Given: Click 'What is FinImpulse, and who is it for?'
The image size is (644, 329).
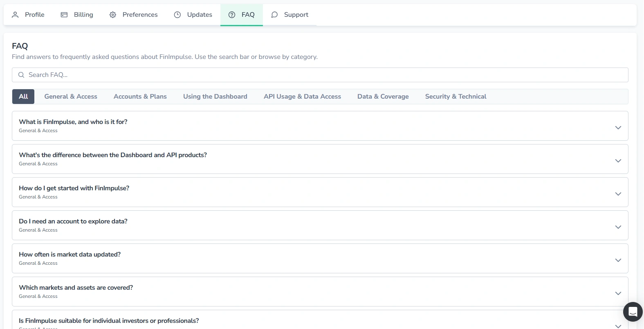Looking at the screenshot, I should pyautogui.click(x=73, y=122).
